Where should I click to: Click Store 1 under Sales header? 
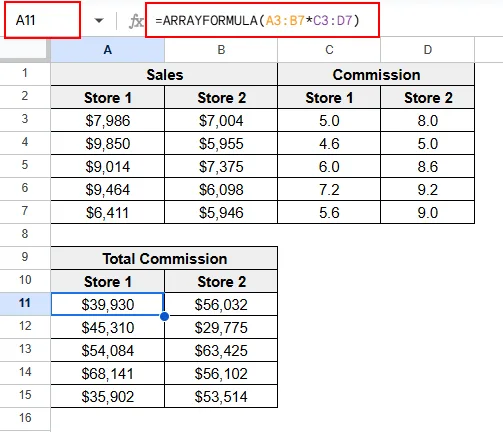pyautogui.click(x=108, y=97)
